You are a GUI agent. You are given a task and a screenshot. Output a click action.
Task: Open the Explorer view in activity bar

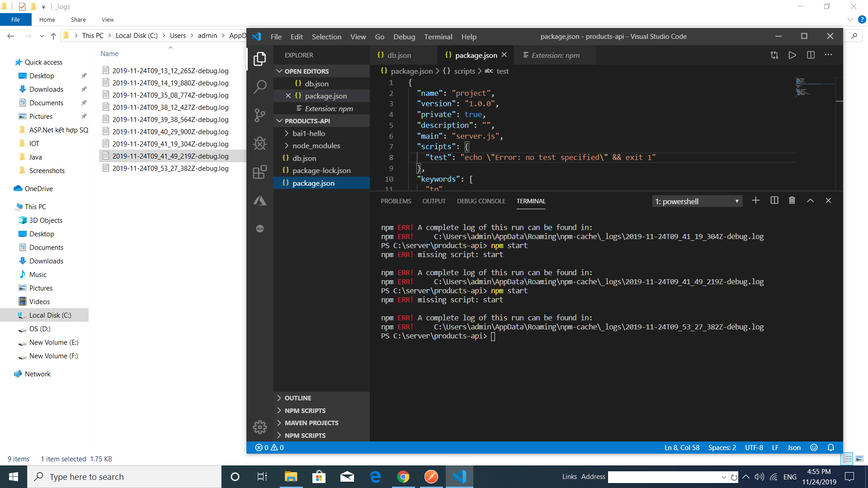[259, 59]
